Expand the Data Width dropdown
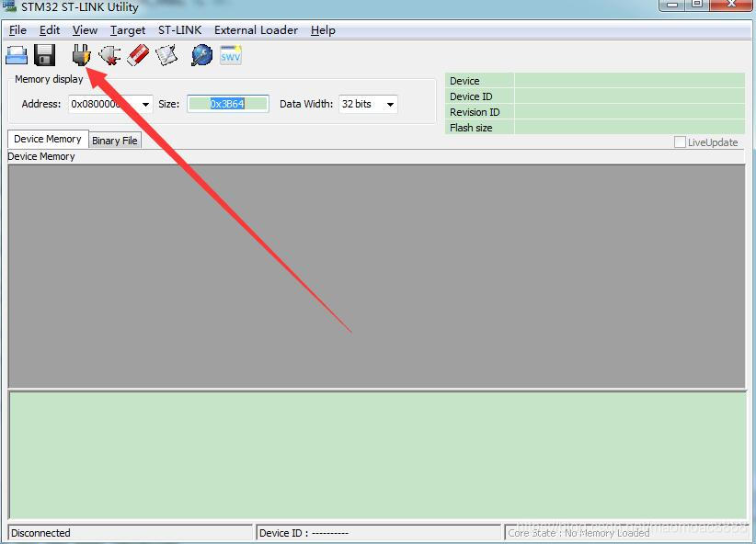This screenshot has height=544, width=756. click(x=389, y=104)
